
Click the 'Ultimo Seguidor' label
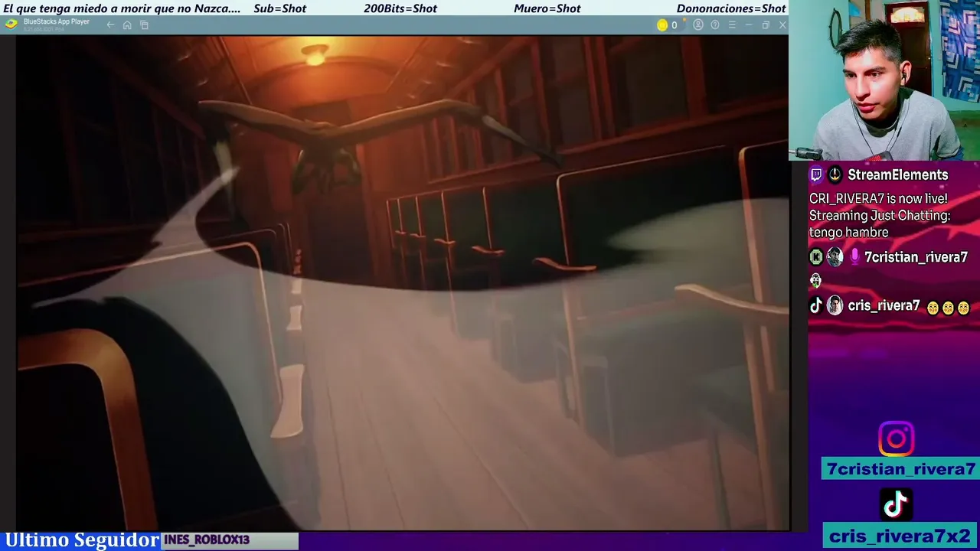[82, 540]
